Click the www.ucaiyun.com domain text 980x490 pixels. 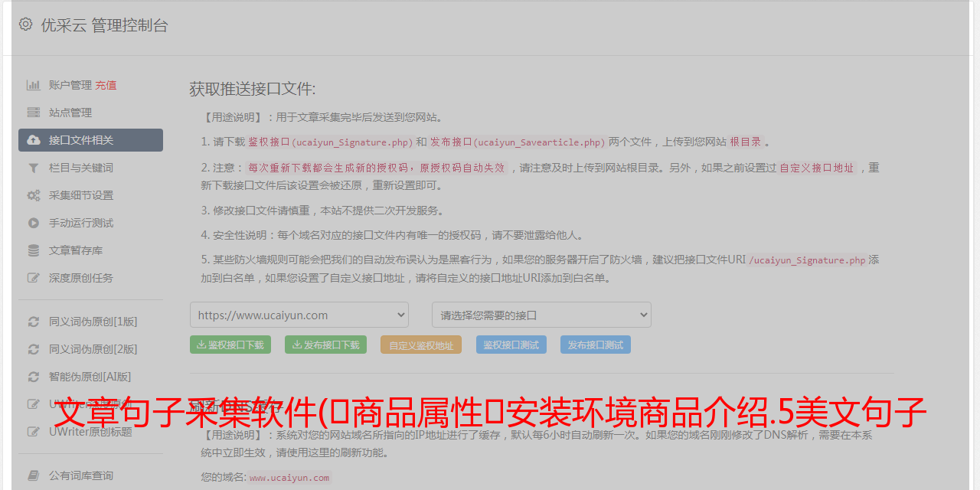pos(289,478)
